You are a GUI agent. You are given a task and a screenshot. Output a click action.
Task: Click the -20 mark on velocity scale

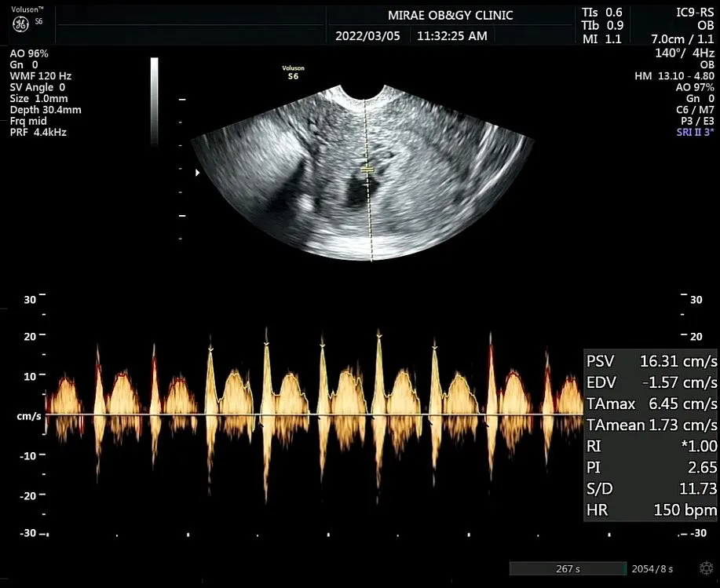pos(27,495)
